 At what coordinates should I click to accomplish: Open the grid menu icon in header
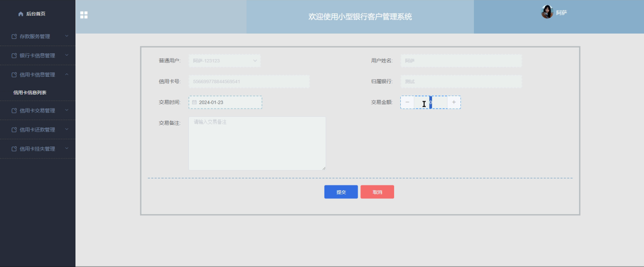click(84, 15)
